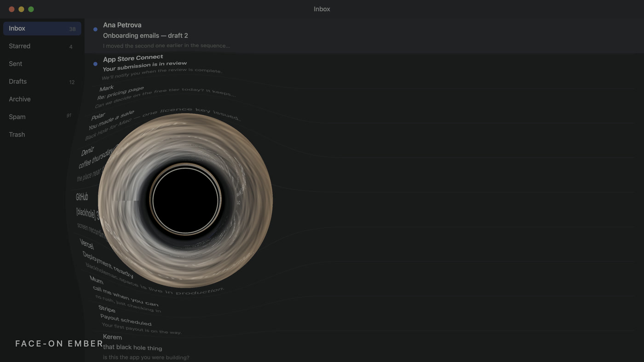
Task: Open Ana Petrova's onboarding emails message
Action: point(363,35)
